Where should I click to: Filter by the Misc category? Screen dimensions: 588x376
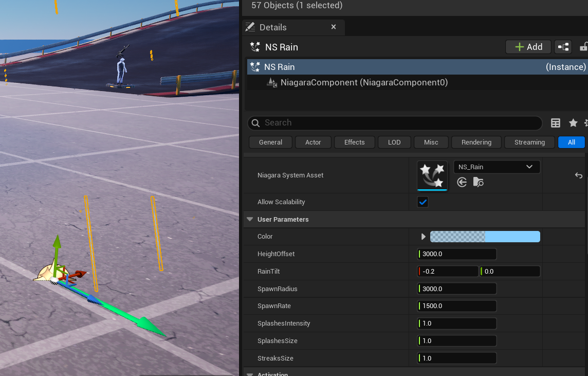coord(431,142)
